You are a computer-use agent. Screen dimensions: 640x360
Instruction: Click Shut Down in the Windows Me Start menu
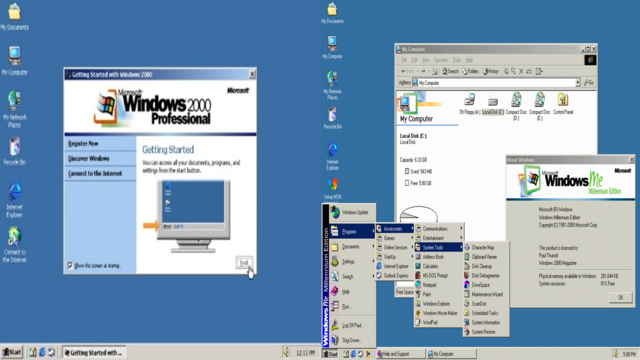coord(352,340)
